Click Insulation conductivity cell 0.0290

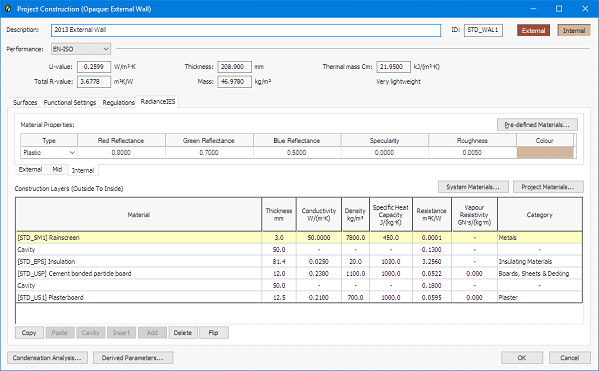point(319,262)
